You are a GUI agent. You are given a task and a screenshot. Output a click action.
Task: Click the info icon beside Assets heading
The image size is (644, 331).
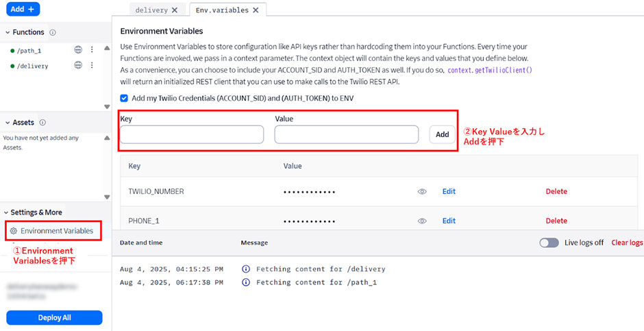point(42,123)
